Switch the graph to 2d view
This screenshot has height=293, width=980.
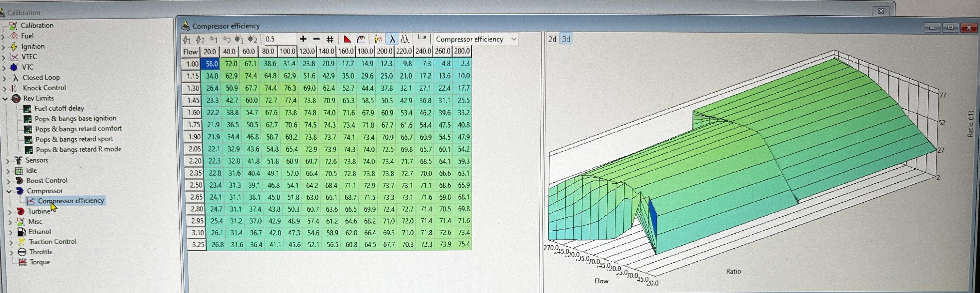552,39
